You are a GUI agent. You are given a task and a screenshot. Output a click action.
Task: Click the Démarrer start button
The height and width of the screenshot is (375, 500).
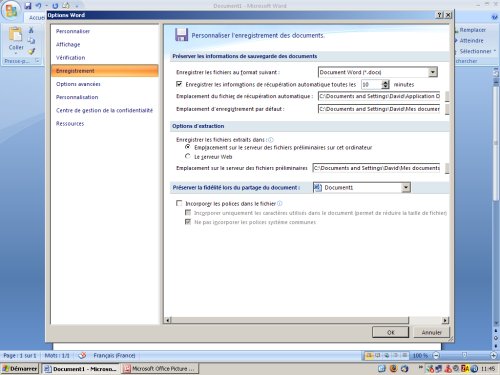tap(20, 369)
